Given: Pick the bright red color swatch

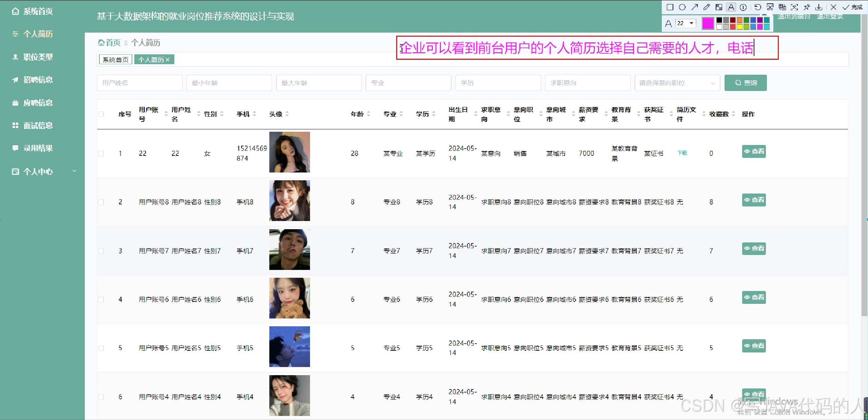Looking at the screenshot, I should pyautogui.click(x=733, y=27).
